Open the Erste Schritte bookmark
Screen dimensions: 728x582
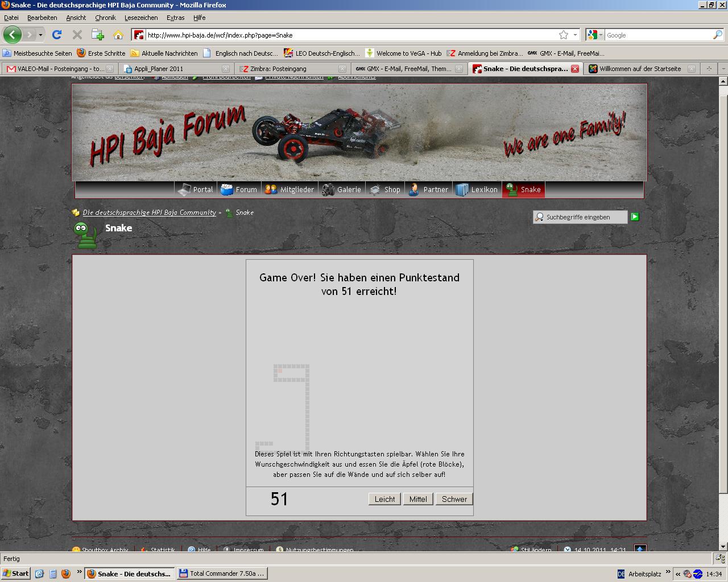click(x=101, y=53)
